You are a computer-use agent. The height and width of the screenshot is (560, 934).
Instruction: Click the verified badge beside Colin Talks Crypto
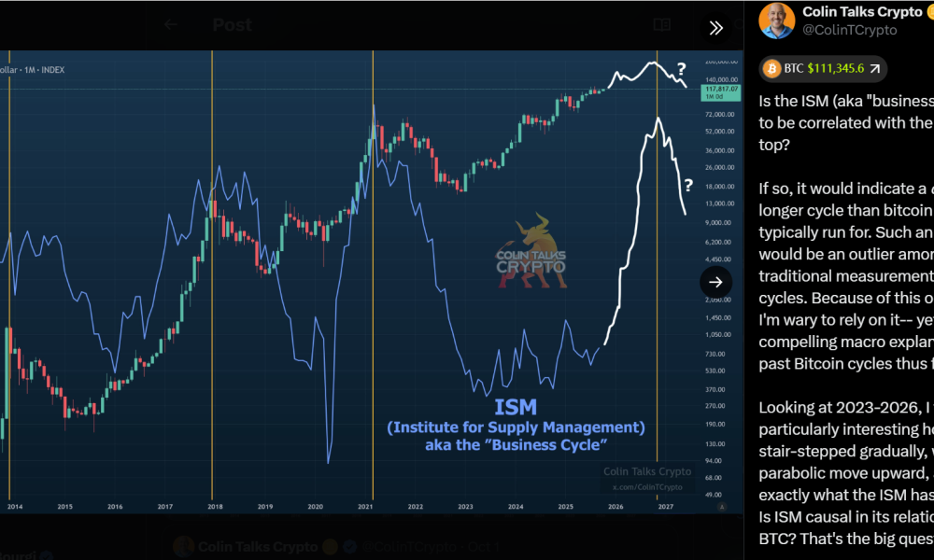(931, 11)
